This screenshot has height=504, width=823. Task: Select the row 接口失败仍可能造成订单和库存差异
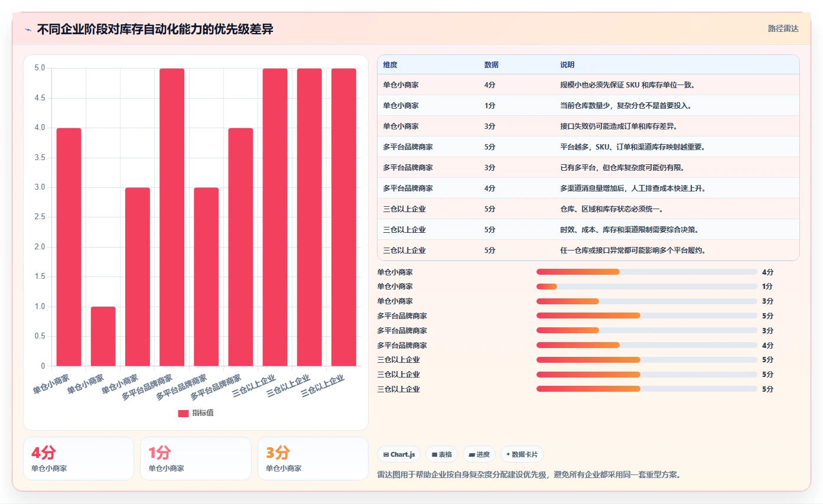pyautogui.click(x=588, y=126)
